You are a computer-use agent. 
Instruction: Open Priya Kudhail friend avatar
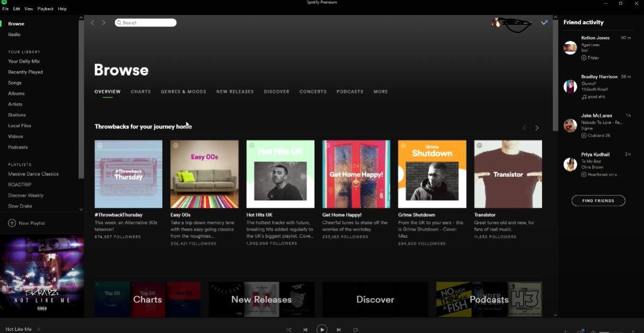pyautogui.click(x=570, y=164)
